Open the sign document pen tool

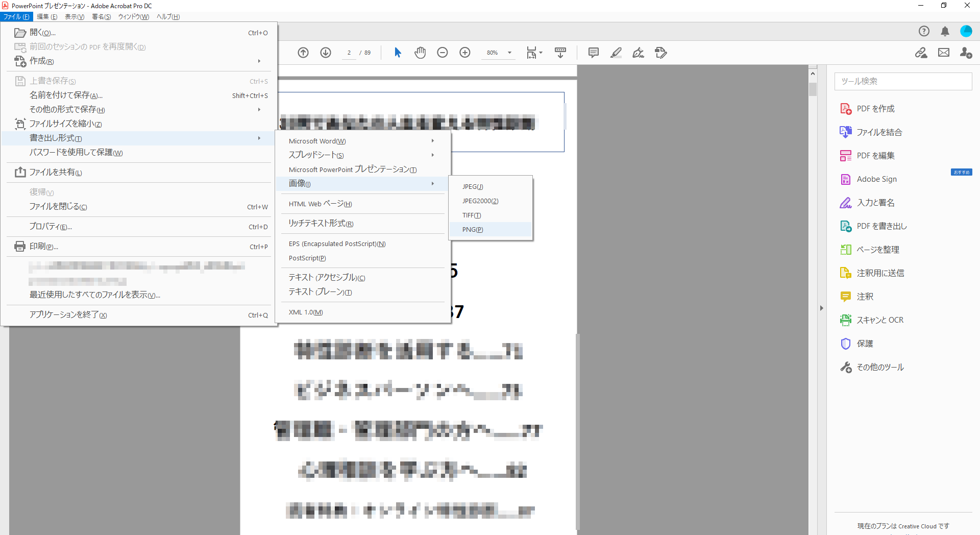639,53
